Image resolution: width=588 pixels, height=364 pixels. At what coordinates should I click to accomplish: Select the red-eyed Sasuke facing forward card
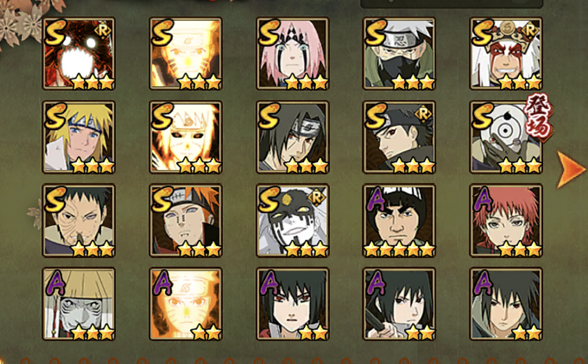(292, 304)
